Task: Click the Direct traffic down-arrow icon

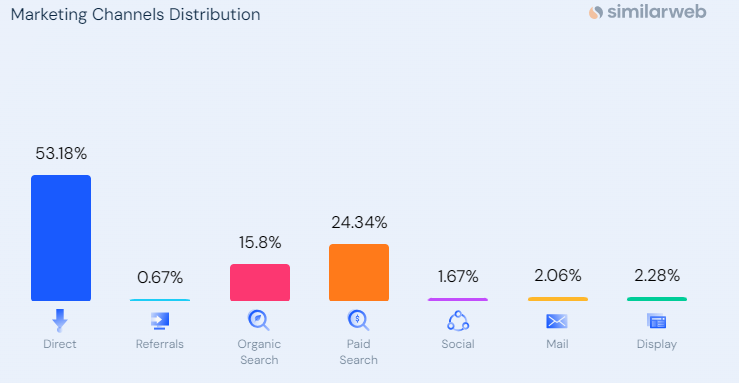Action: pos(60,321)
